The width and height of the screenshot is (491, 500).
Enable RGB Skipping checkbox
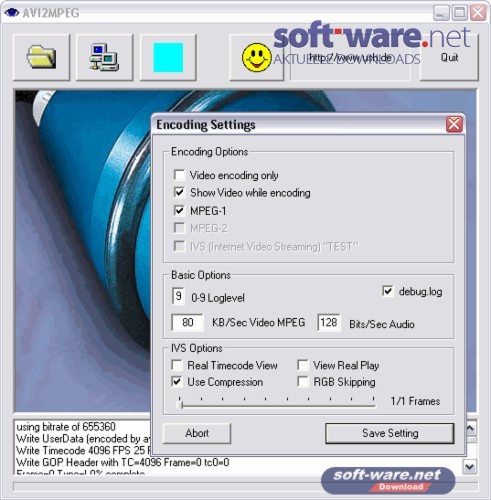pos(303,382)
